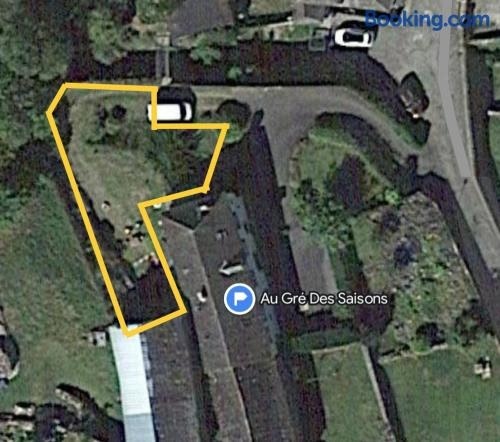Image resolution: width=500 pixels, height=442 pixels.
Task: Click the white skylight on the main roof
Action: pyautogui.click(x=230, y=268)
